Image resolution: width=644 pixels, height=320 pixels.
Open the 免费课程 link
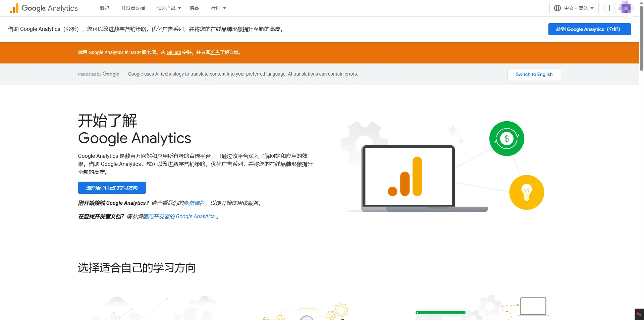[x=194, y=203]
